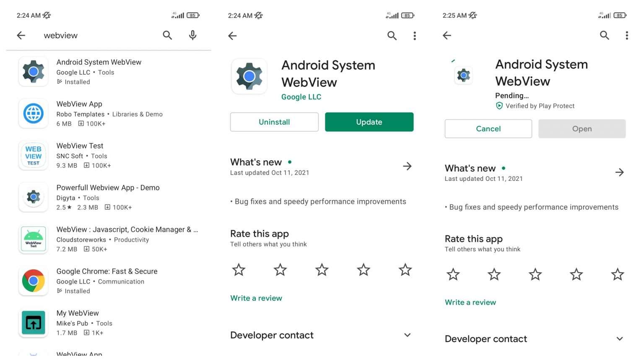644x362 pixels.
Task: Tap the back arrow on the details screen
Action: [233, 36]
